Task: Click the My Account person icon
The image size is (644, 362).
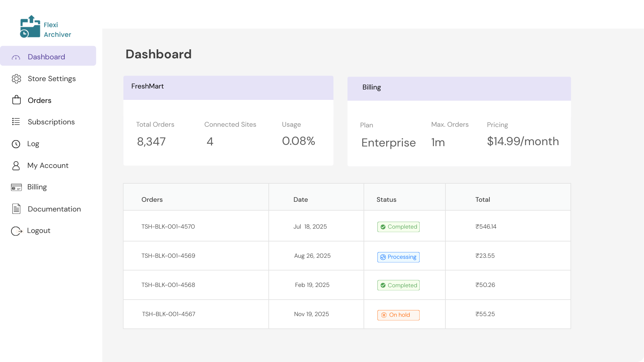Action: click(16, 166)
